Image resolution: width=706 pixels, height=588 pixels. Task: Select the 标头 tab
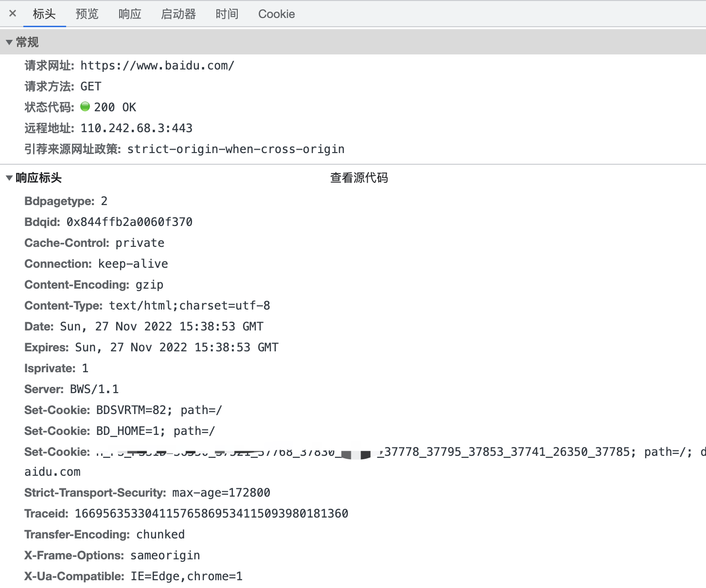(x=44, y=14)
